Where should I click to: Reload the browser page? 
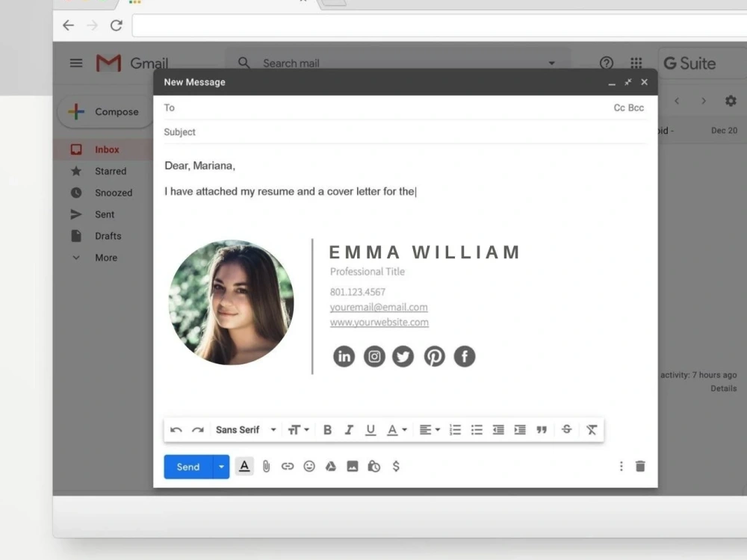tap(117, 25)
